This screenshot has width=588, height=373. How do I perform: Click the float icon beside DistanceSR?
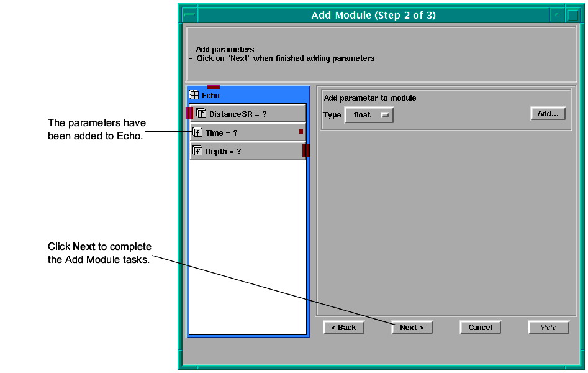point(201,114)
